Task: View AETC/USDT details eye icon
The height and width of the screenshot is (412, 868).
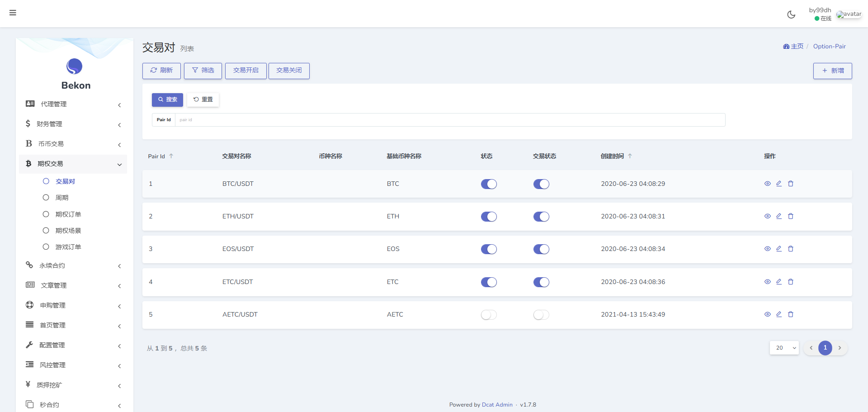Action: (767, 314)
